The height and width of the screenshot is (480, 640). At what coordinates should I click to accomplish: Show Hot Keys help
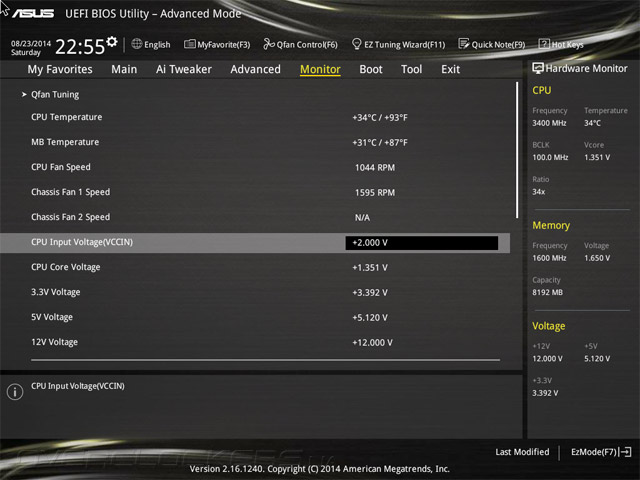point(561,44)
